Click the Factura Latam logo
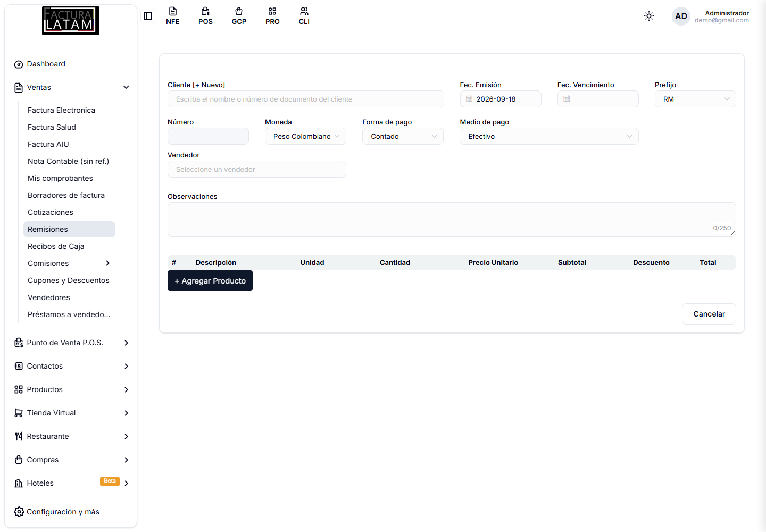The height and width of the screenshot is (532, 766). (x=71, y=21)
